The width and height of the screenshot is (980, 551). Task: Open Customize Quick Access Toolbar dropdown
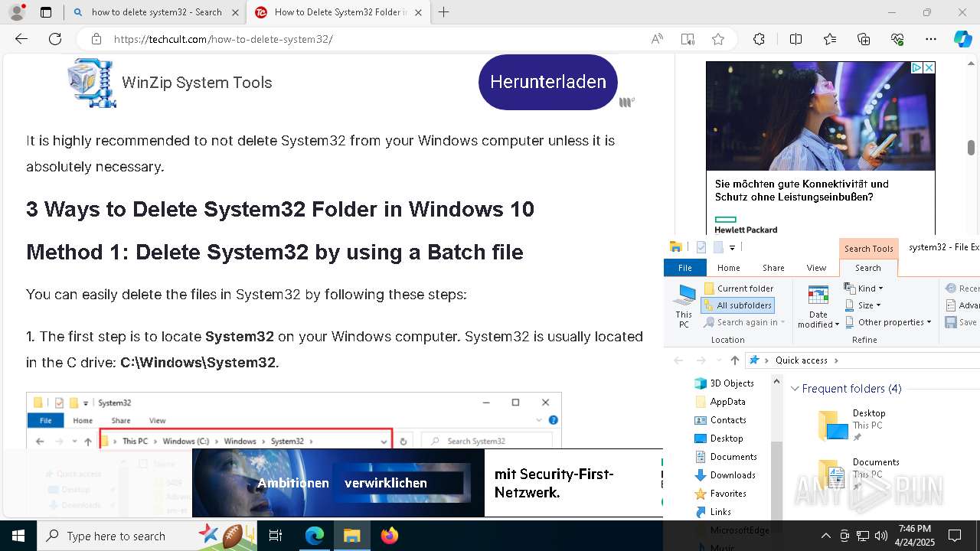click(x=732, y=247)
